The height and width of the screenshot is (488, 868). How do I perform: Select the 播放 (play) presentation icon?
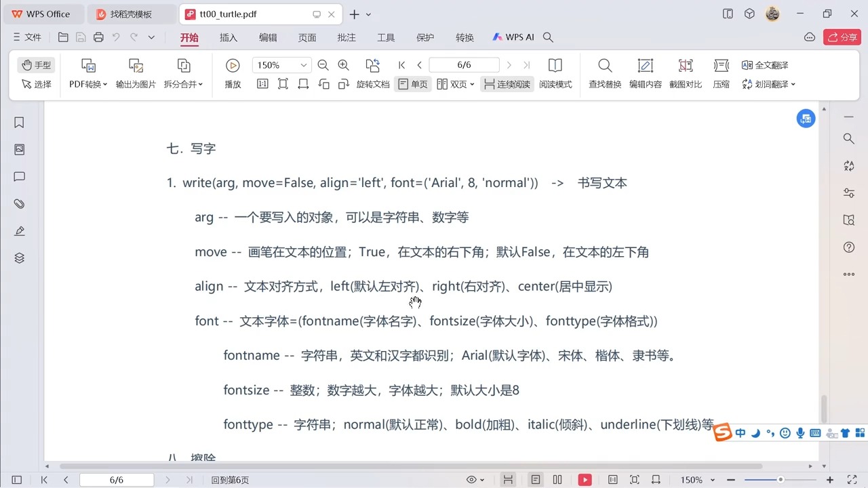point(233,65)
